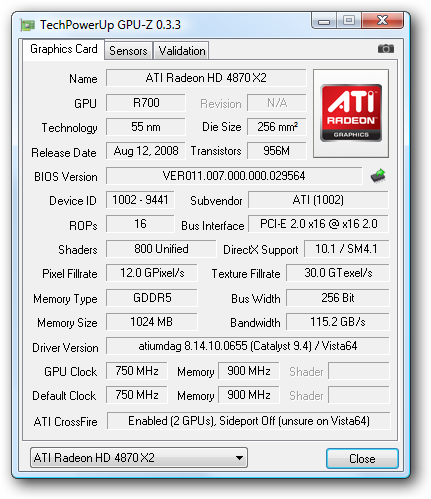The image size is (431, 499).
Task: Switch to the Validation tab
Action: pyautogui.click(x=182, y=51)
